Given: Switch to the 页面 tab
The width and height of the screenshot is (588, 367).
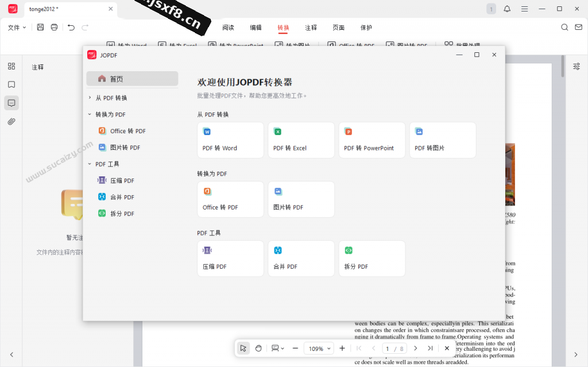Looking at the screenshot, I should click(x=339, y=28).
